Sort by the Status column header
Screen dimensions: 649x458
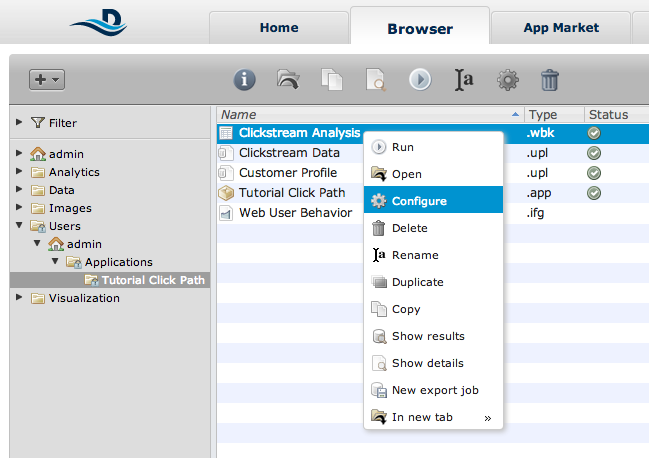click(x=617, y=115)
